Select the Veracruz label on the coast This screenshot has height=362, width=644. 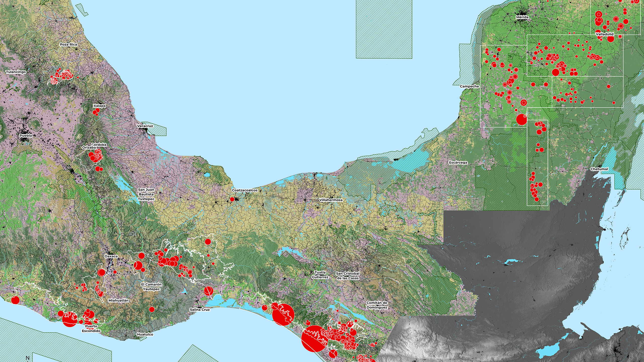pyautogui.click(x=145, y=126)
